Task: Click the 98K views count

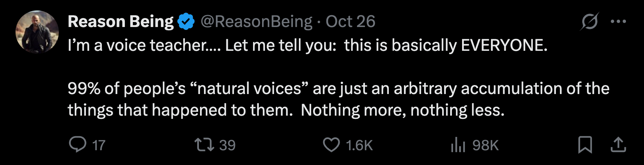Action: [x=485, y=146]
